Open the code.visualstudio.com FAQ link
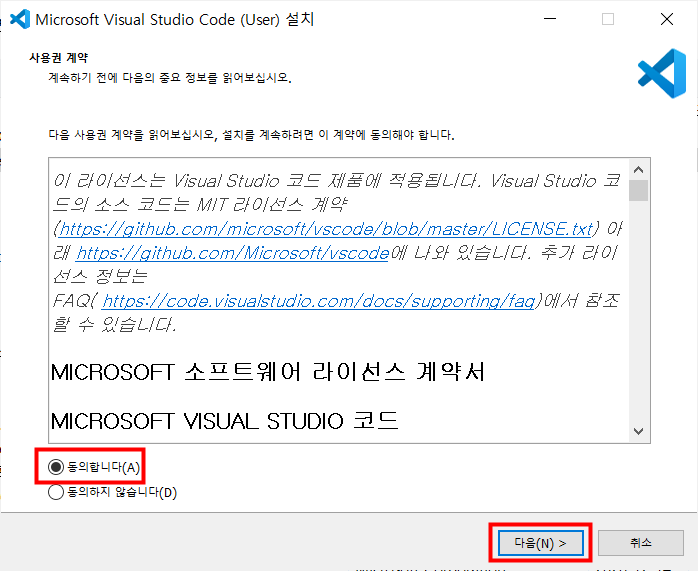This screenshot has width=698, height=571. pyautogui.click(x=318, y=301)
